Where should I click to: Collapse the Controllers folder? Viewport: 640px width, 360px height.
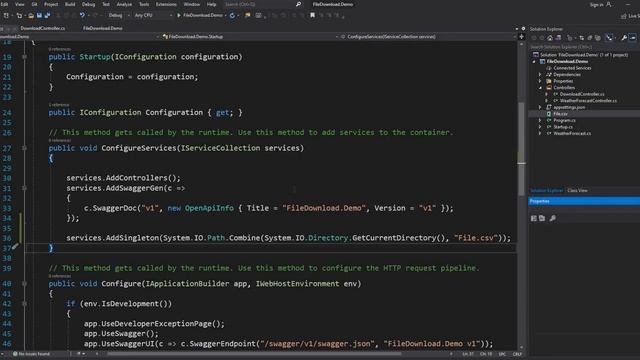[x=540, y=88]
